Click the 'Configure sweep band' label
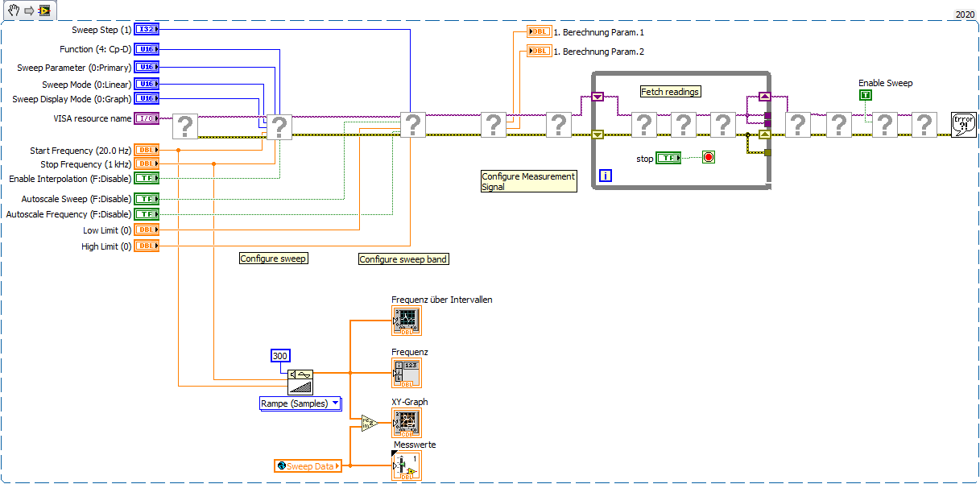Image resolution: width=980 pixels, height=484 pixels. point(403,259)
